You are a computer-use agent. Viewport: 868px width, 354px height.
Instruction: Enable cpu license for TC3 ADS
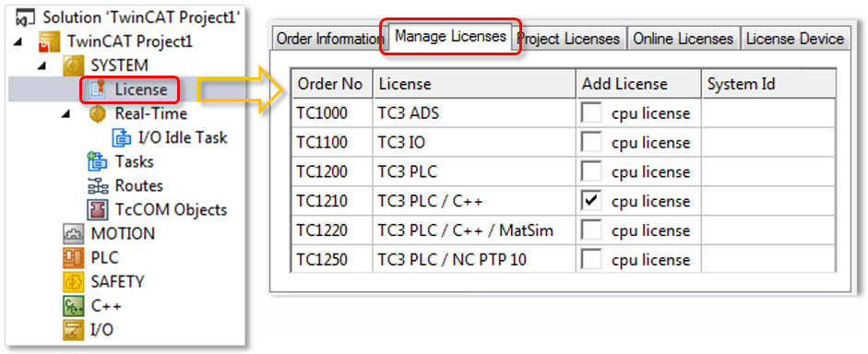pos(591,113)
